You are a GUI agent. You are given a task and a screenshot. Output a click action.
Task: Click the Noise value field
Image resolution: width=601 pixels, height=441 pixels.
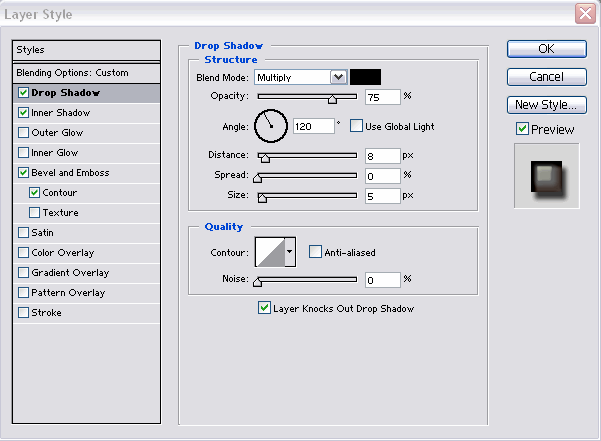pos(383,280)
